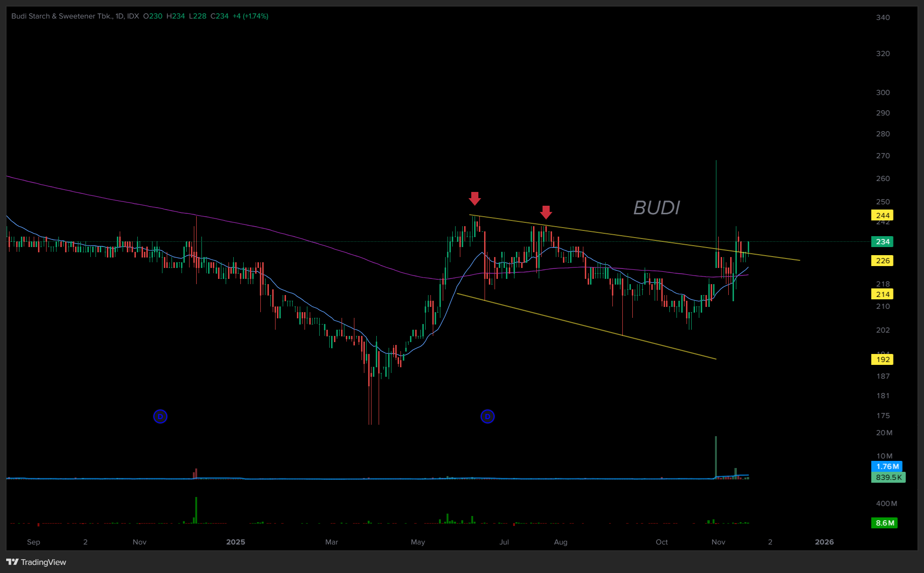This screenshot has width=924, height=573.
Task: Select the BUDI text annotation
Action: (x=657, y=208)
